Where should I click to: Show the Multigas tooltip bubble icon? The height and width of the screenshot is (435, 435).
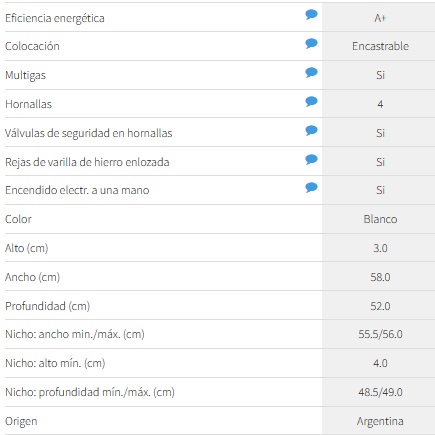pyautogui.click(x=311, y=72)
